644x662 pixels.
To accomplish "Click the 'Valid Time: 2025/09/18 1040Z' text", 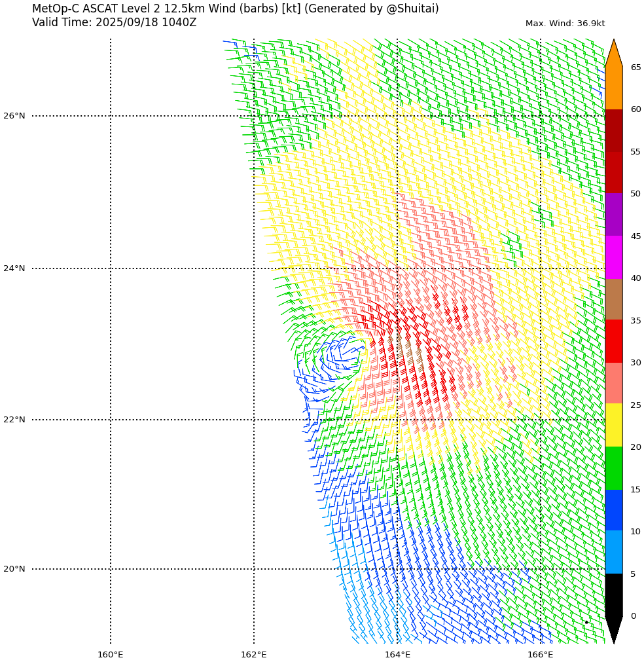I will [x=115, y=22].
